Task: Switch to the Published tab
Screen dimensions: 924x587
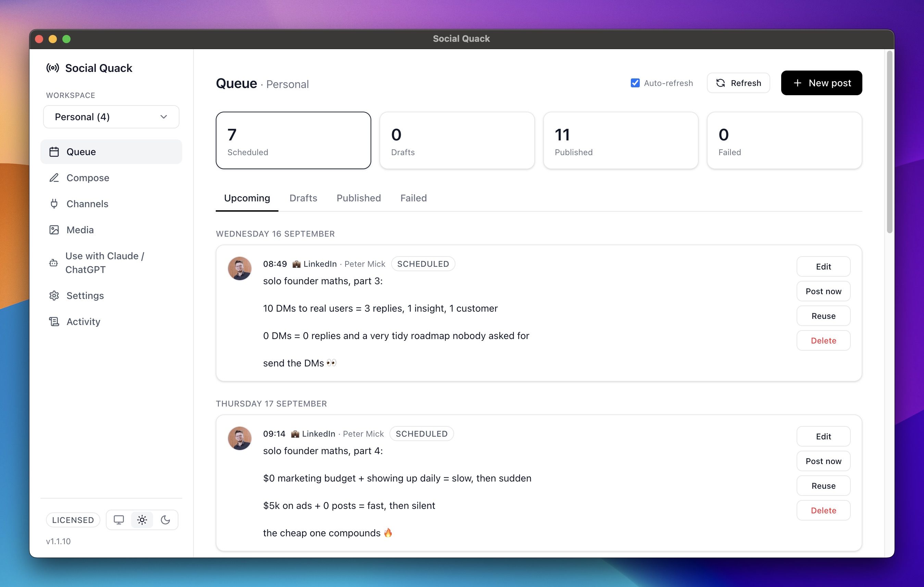Action: point(359,198)
